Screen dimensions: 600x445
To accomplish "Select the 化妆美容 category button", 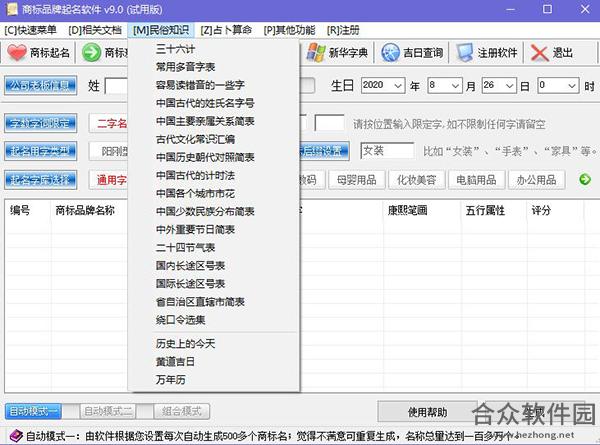I will 417,180.
